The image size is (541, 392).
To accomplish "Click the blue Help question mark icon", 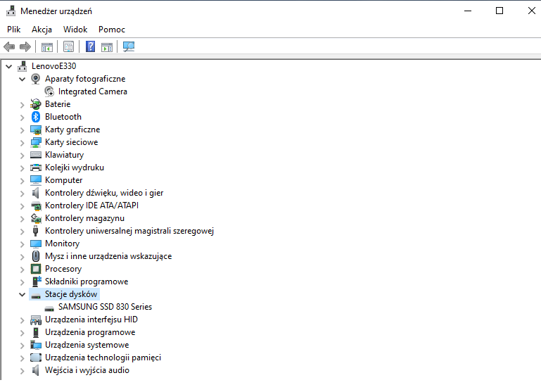I will [90, 47].
